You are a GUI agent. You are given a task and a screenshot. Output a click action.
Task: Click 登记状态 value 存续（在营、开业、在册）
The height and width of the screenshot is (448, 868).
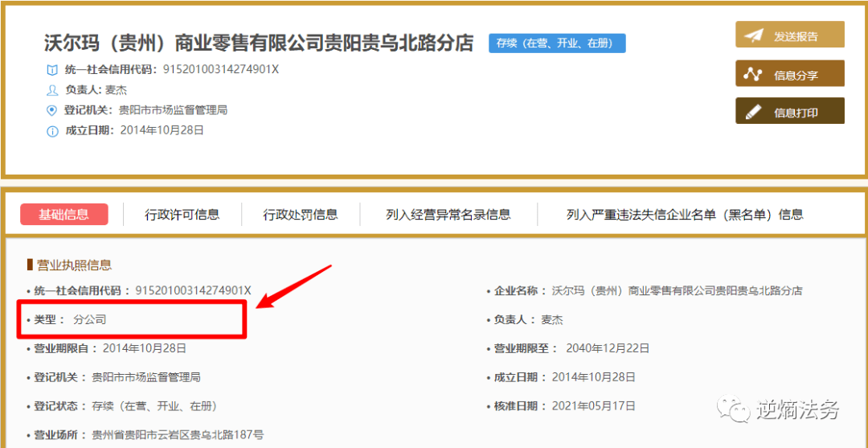(x=154, y=406)
